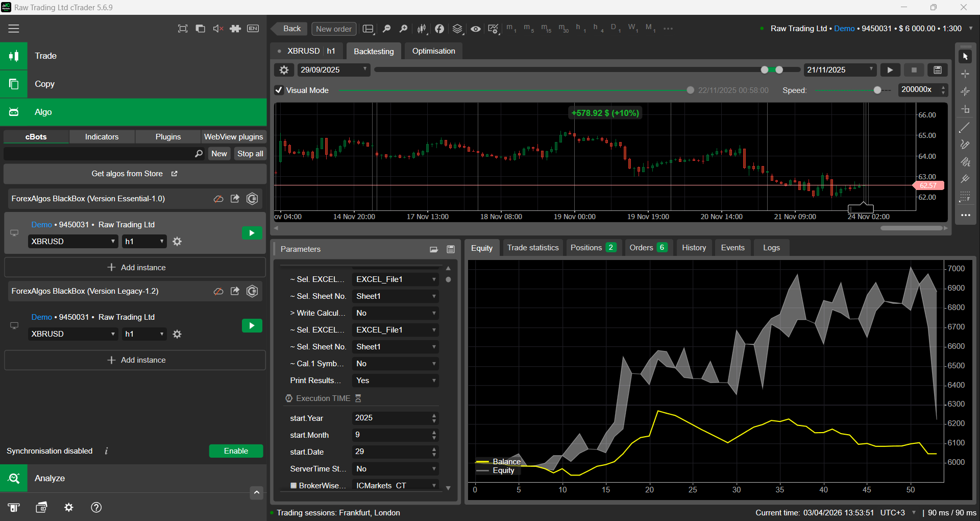Toggle the eye visibility icon in the chart toolbar
This screenshot has height=521, width=980.
point(475,29)
